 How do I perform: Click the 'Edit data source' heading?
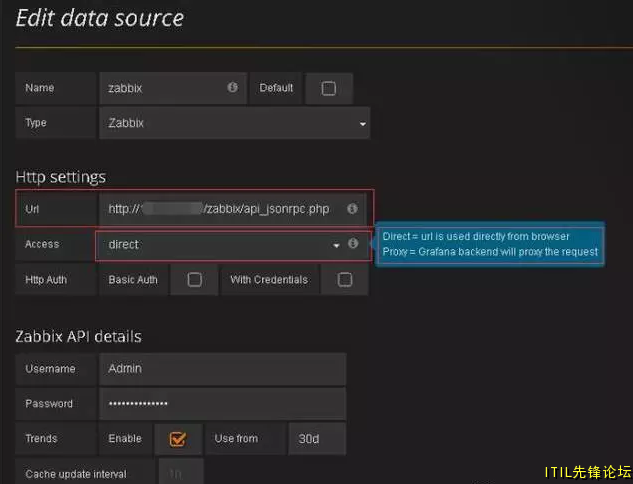(100, 18)
